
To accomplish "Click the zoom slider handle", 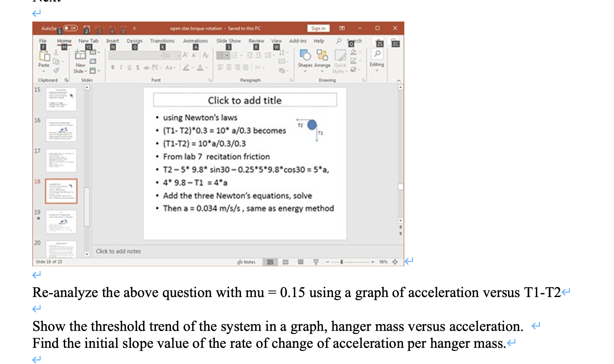I will point(342,262).
